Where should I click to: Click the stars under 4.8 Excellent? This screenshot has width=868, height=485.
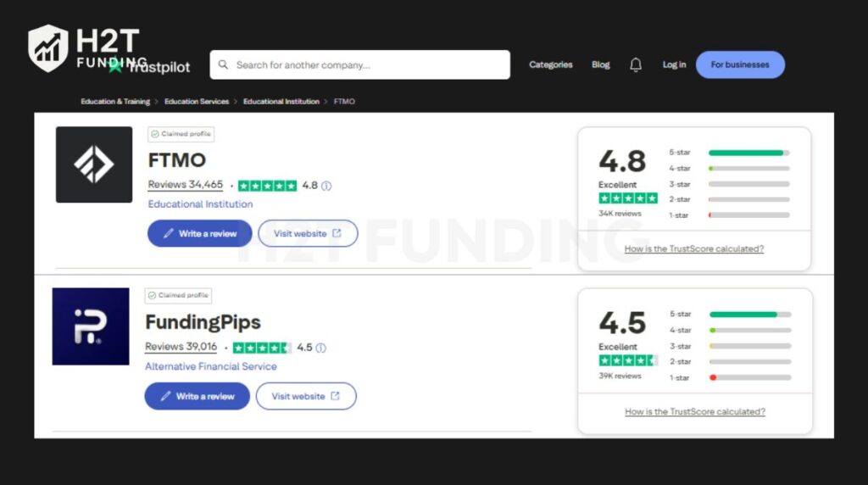point(628,198)
